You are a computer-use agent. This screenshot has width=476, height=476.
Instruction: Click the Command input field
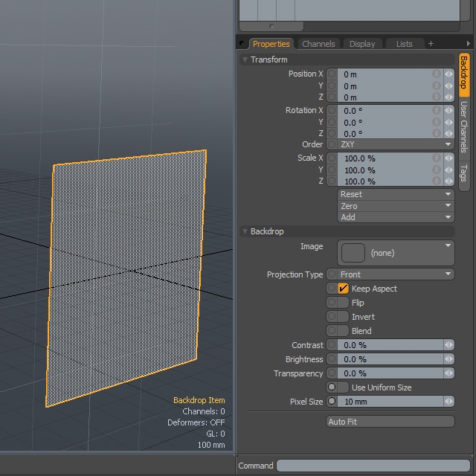373,465
